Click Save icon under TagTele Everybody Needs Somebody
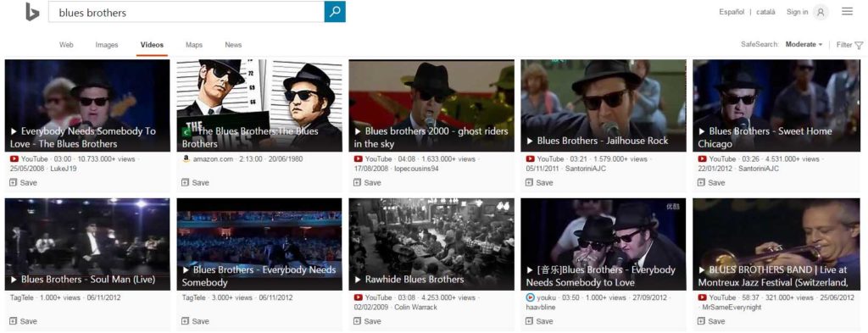Viewport: 868px width, 333px height. point(186,321)
